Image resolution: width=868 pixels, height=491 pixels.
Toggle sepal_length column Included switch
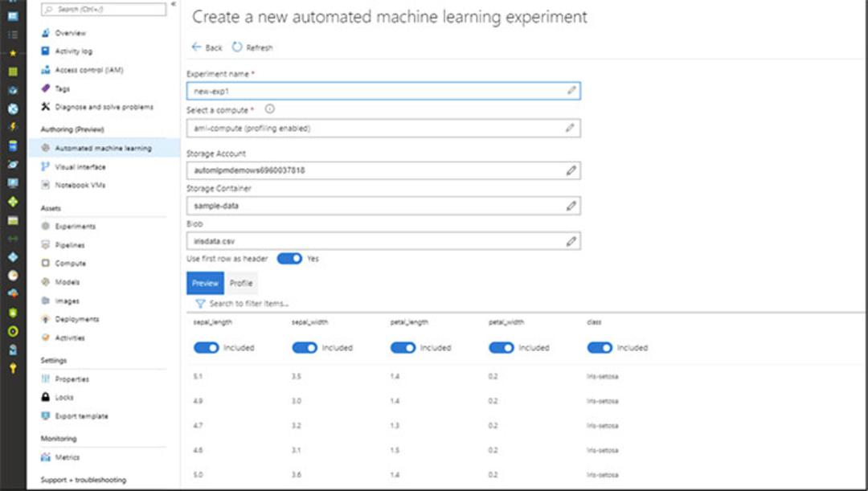pyautogui.click(x=207, y=348)
